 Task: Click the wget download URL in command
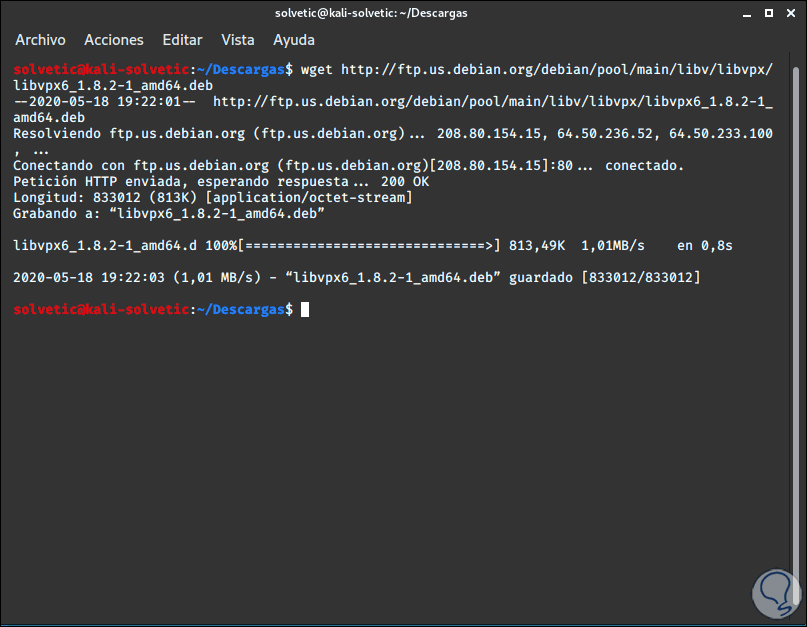coord(556,69)
